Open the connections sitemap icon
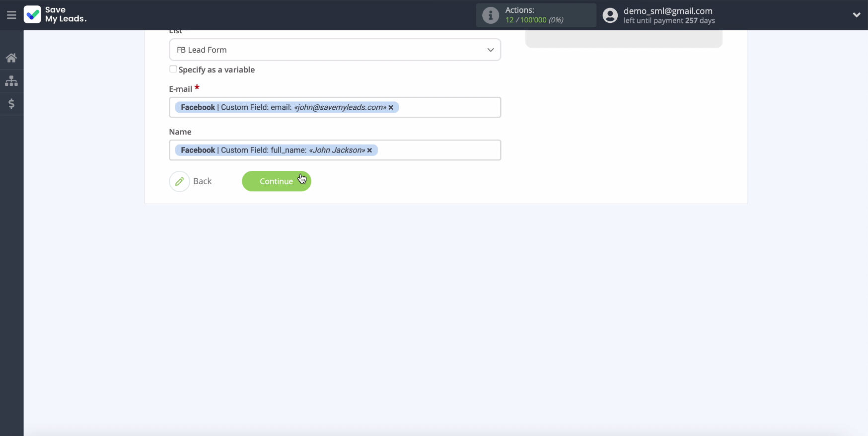This screenshot has height=436, width=868. [x=11, y=80]
